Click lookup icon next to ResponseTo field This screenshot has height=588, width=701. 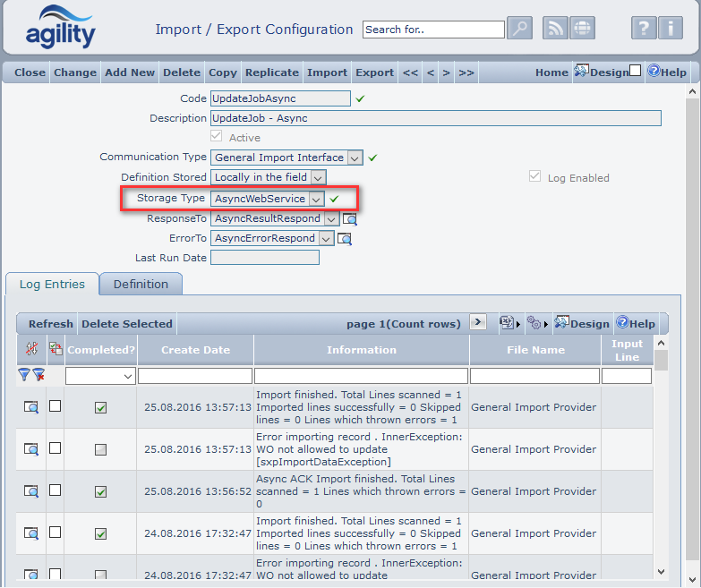point(350,218)
